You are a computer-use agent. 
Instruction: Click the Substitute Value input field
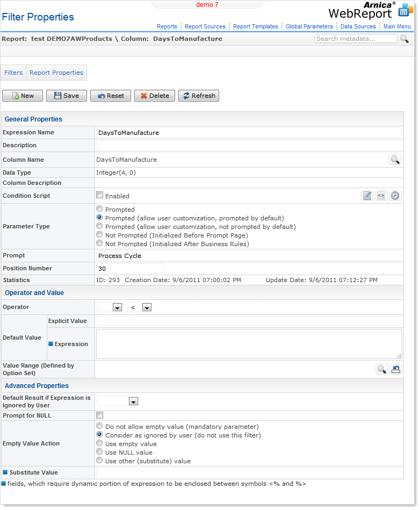coord(249,472)
